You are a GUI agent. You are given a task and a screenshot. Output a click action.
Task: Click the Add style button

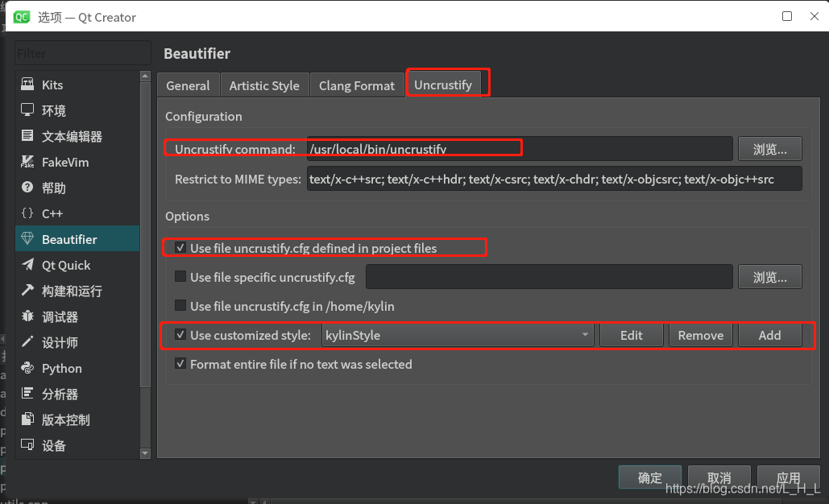770,335
